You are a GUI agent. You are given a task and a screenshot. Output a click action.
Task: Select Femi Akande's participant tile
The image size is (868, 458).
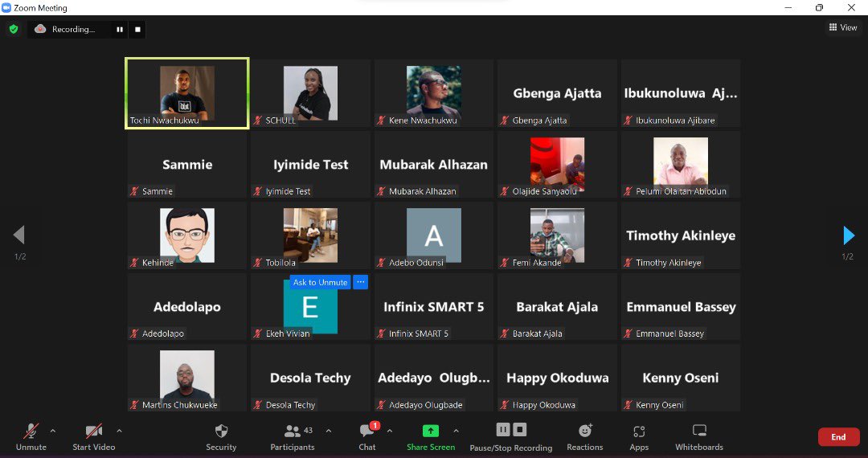(x=558, y=235)
